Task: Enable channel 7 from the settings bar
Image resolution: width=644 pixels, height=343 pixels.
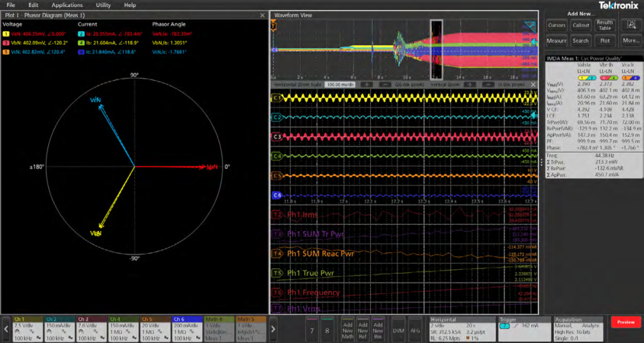Action: pyautogui.click(x=311, y=330)
